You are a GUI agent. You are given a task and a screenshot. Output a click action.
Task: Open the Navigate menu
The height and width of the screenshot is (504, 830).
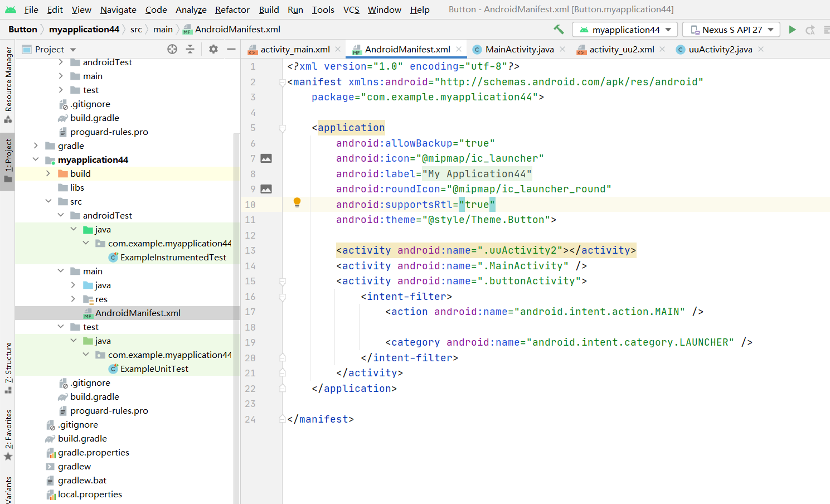click(118, 9)
